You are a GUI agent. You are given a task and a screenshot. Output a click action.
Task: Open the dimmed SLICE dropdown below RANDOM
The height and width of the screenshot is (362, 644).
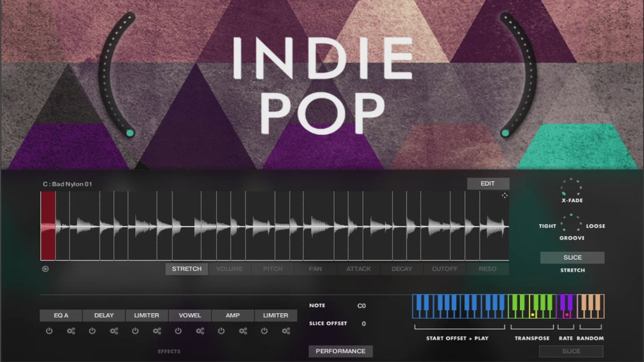571,351
